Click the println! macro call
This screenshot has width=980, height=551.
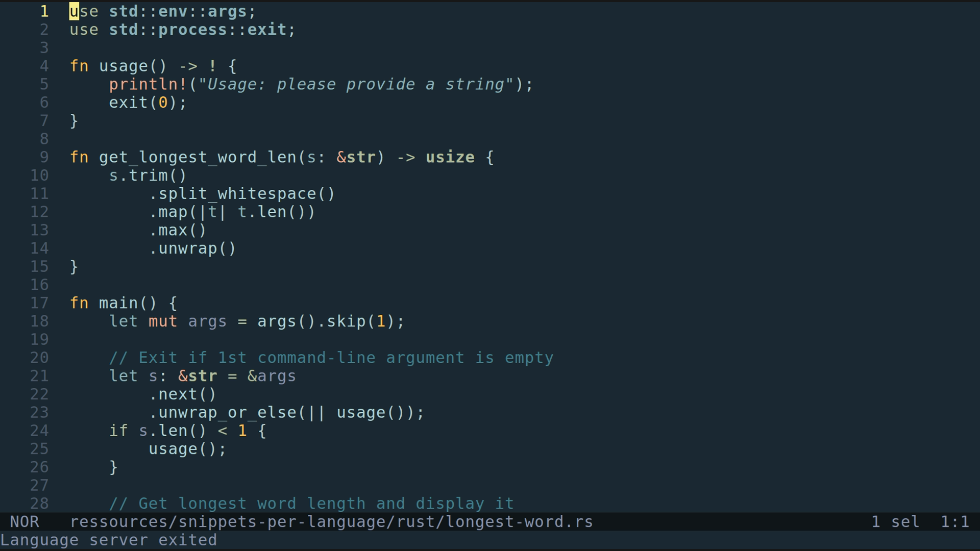(x=148, y=84)
